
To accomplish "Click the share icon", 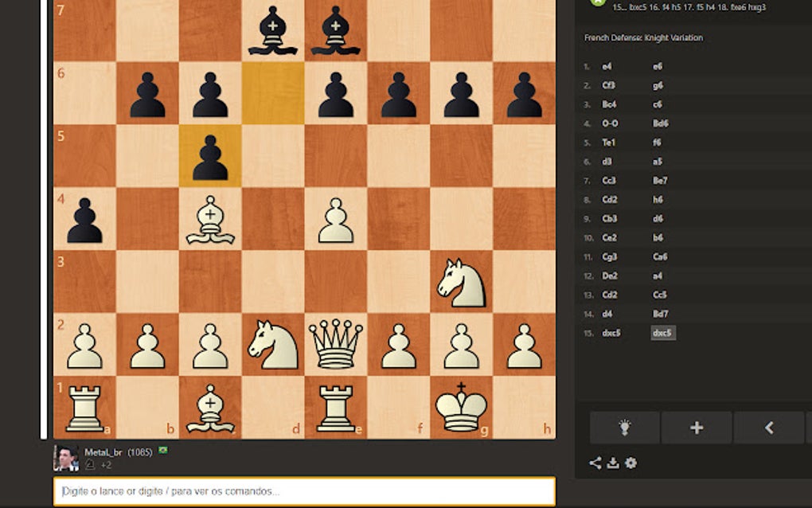I will (x=595, y=463).
